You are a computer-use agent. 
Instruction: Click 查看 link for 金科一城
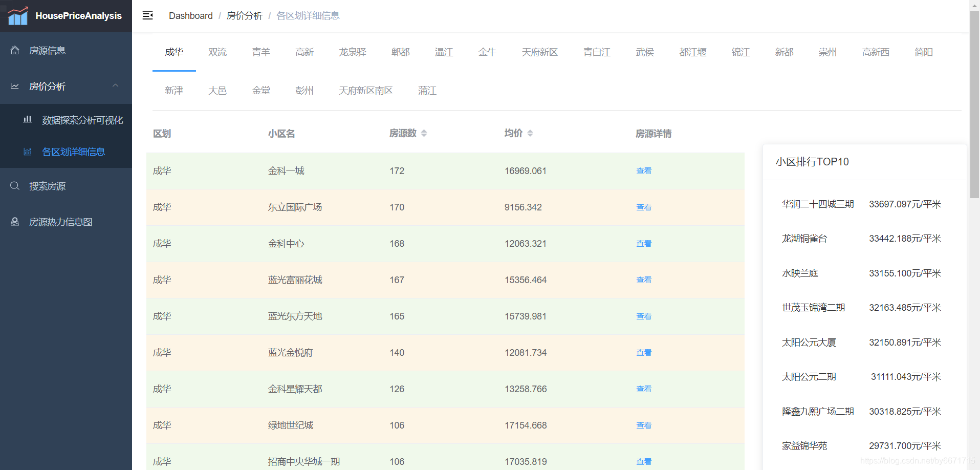point(643,170)
